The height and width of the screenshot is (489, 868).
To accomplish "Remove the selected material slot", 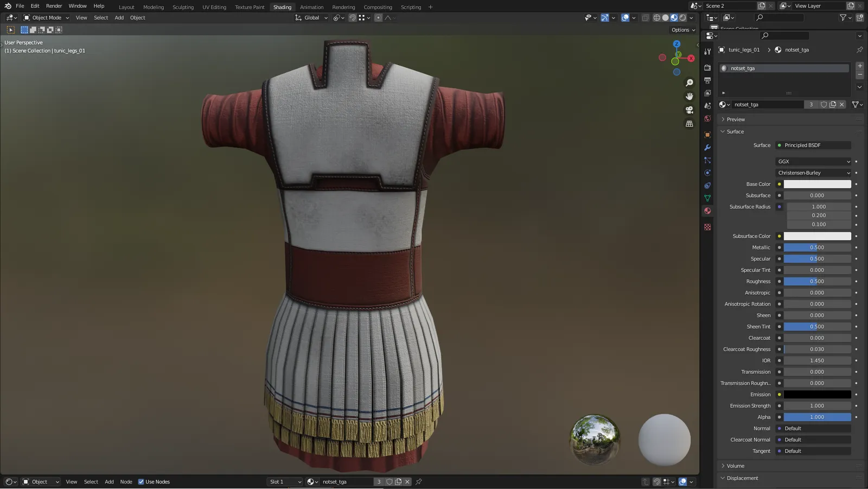I will [860, 74].
